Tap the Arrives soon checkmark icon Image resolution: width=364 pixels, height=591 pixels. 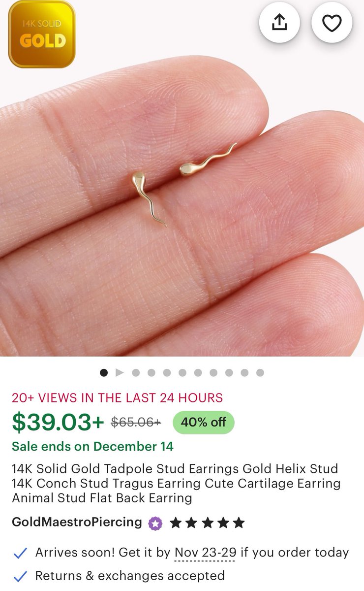click(x=20, y=553)
